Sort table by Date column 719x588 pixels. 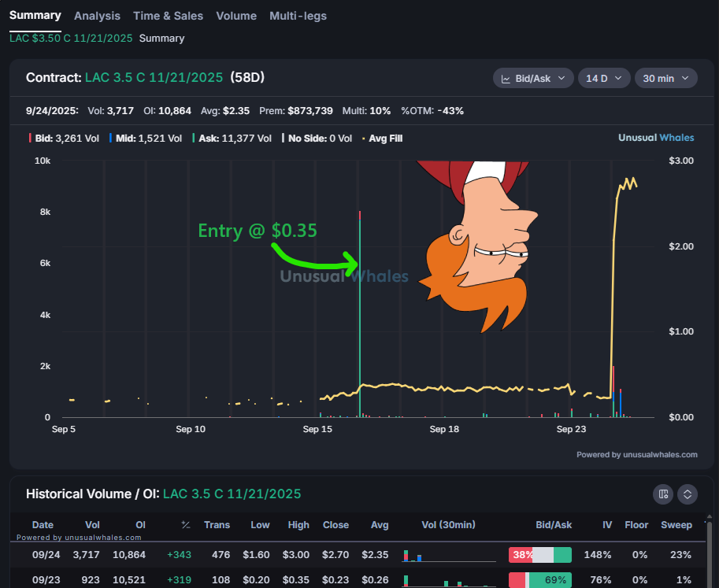(x=43, y=525)
